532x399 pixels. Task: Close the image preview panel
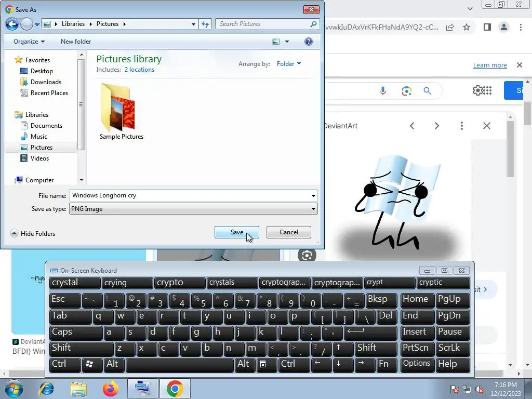[x=486, y=126]
